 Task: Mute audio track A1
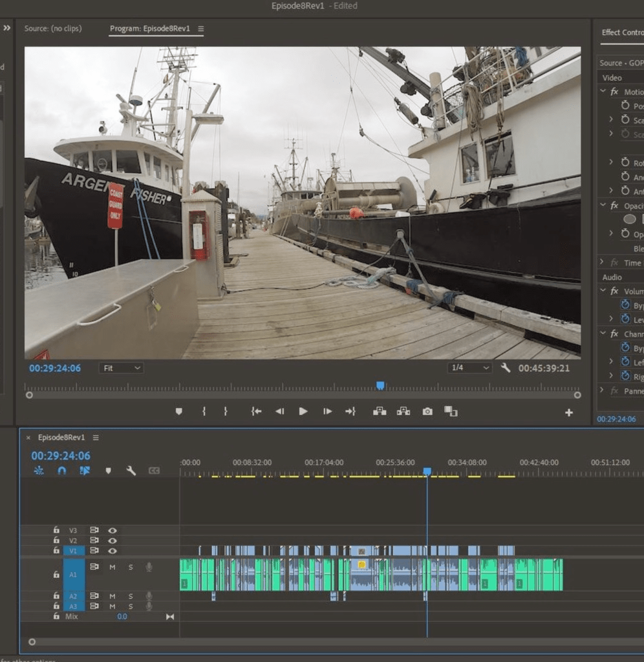112,567
